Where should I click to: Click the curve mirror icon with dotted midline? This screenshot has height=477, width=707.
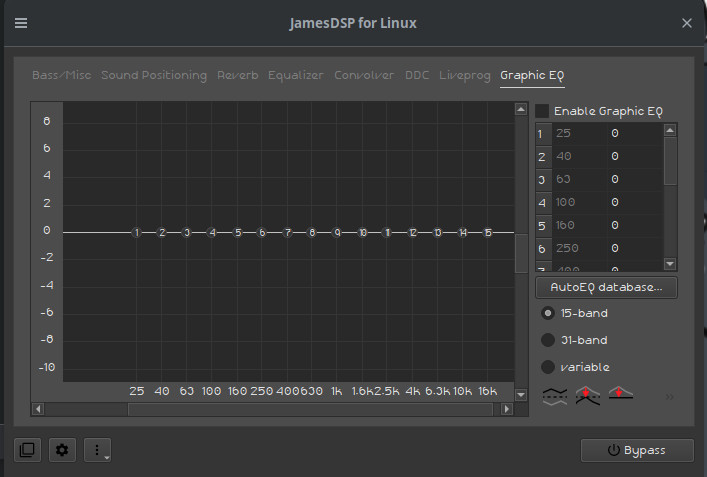coord(555,396)
